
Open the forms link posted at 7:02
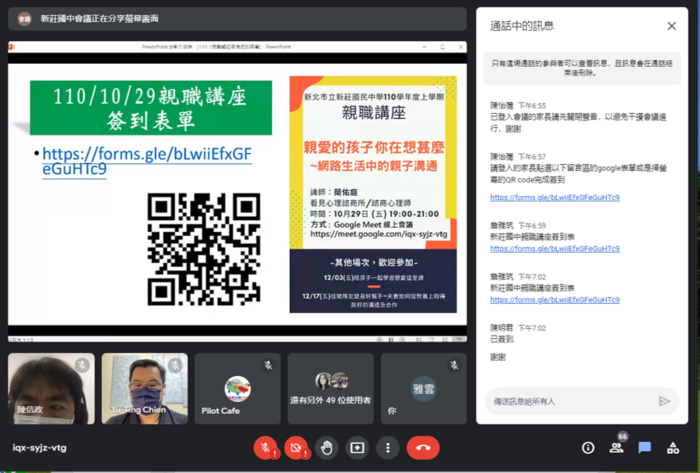(555, 300)
